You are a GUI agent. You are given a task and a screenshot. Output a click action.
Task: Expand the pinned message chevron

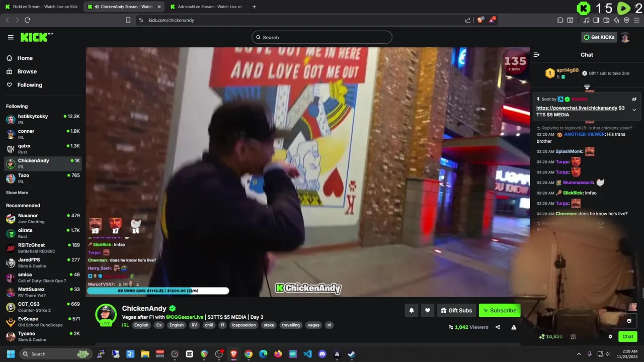point(634,110)
